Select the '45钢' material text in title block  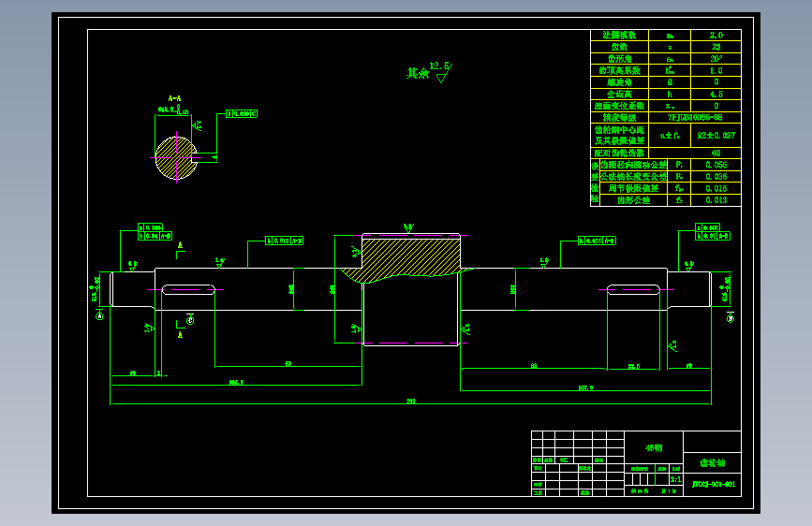(x=654, y=447)
